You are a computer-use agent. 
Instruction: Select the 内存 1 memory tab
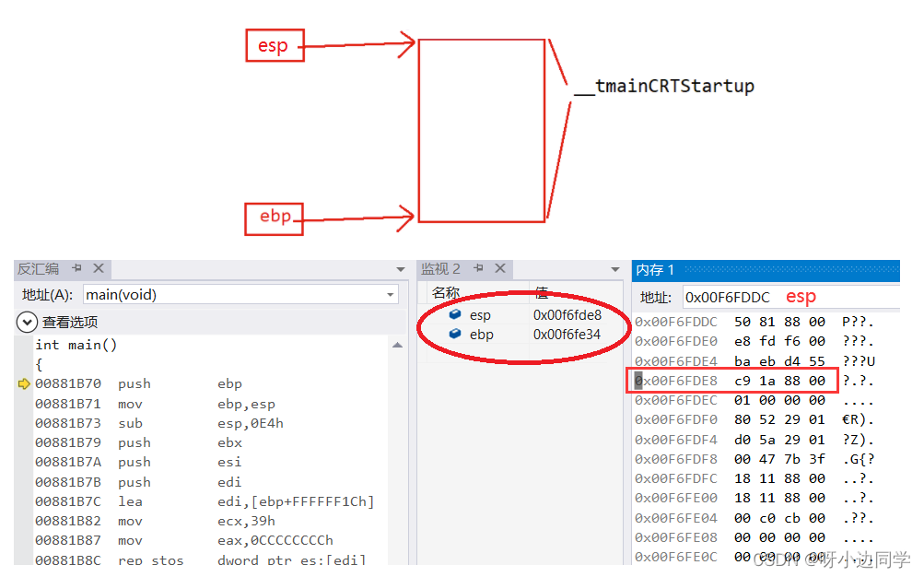655,270
